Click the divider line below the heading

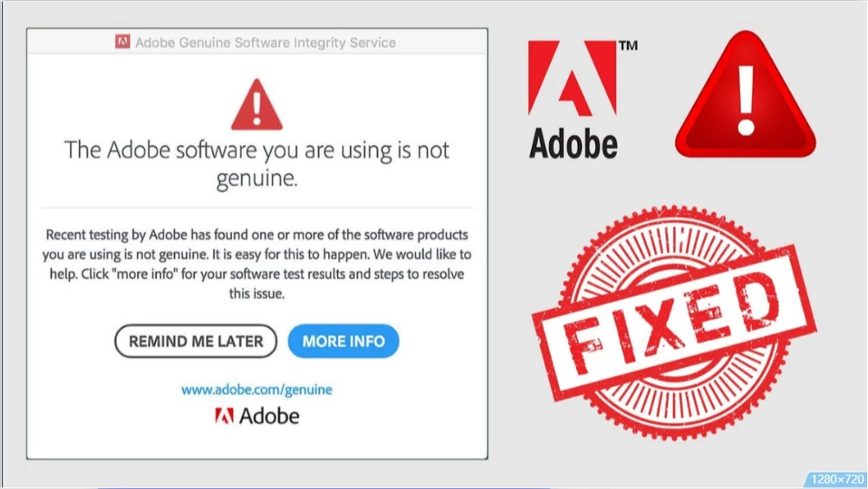256,208
